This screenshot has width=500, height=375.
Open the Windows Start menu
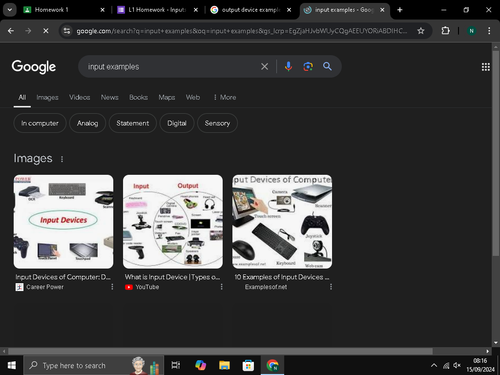[12, 365]
